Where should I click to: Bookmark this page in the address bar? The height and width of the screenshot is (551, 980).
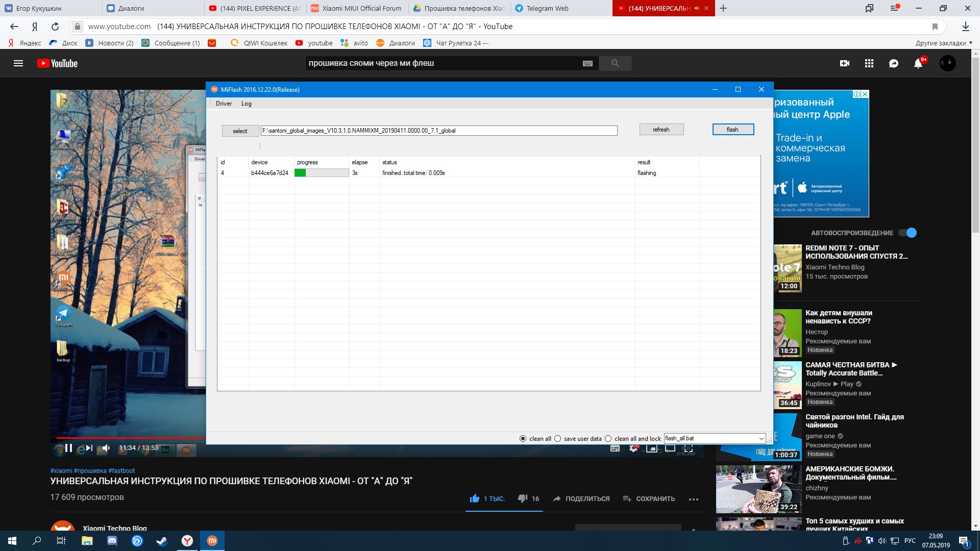coord(935,27)
